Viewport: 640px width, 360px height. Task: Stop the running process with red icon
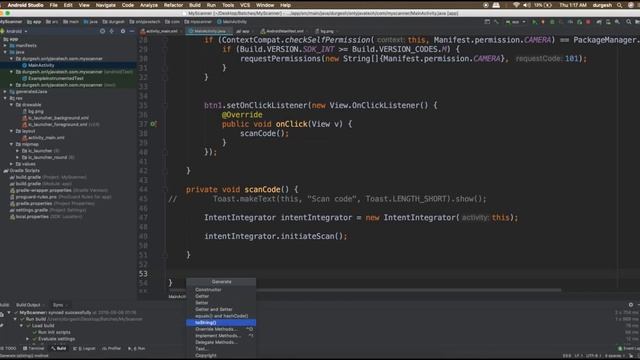[588, 22]
